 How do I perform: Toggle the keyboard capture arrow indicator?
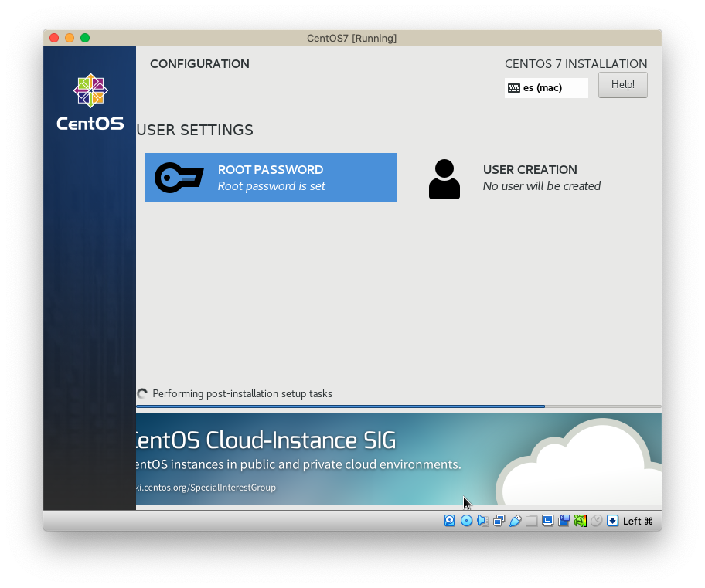tap(612, 521)
